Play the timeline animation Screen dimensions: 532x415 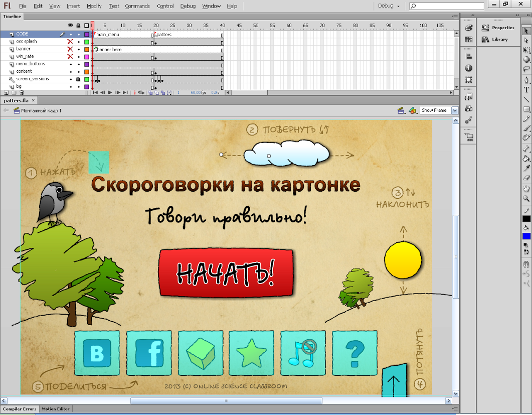[x=110, y=92]
